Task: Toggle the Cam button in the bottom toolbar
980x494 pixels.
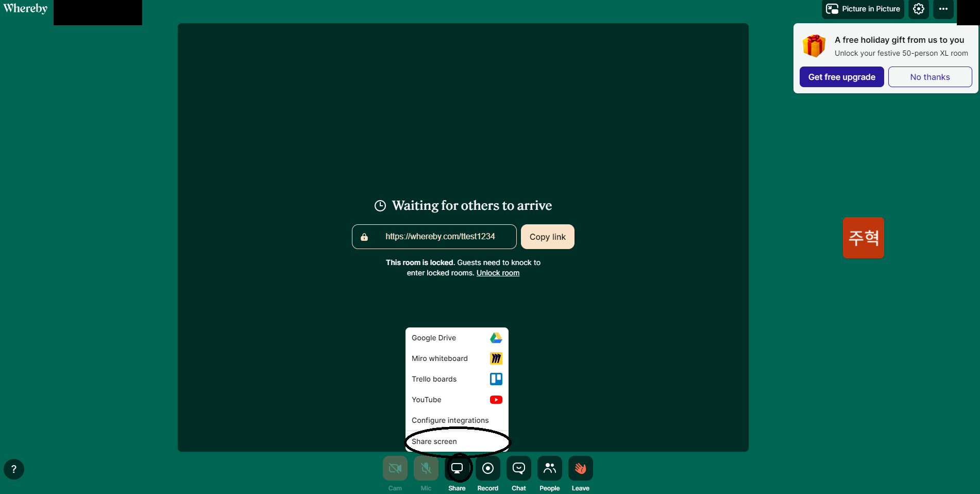Action: 395,468
